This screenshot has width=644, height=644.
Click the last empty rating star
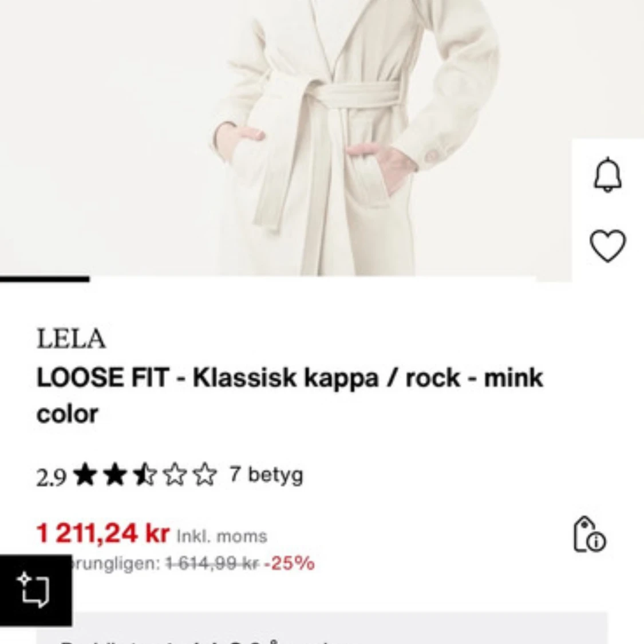click(204, 474)
